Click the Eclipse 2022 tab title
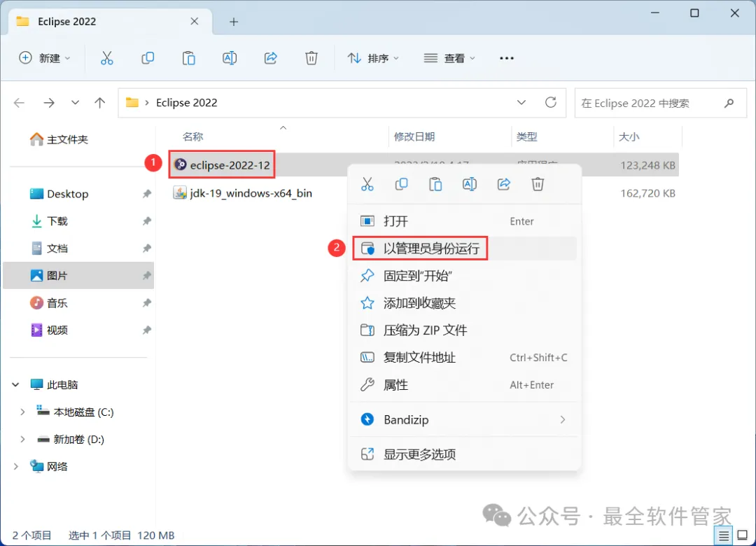The width and height of the screenshot is (756, 546). pyautogui.click(x=67, y=22)
